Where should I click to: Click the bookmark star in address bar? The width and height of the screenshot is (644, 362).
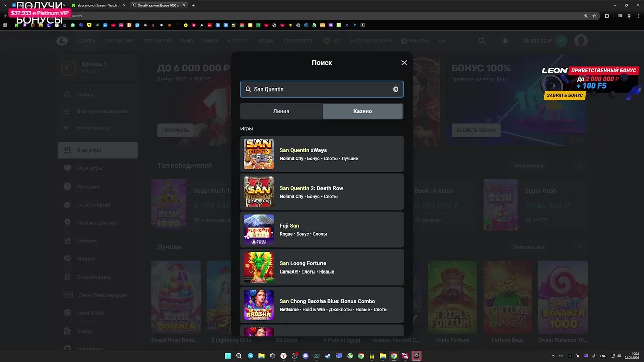pyautogui.click(x=594, y=16)
